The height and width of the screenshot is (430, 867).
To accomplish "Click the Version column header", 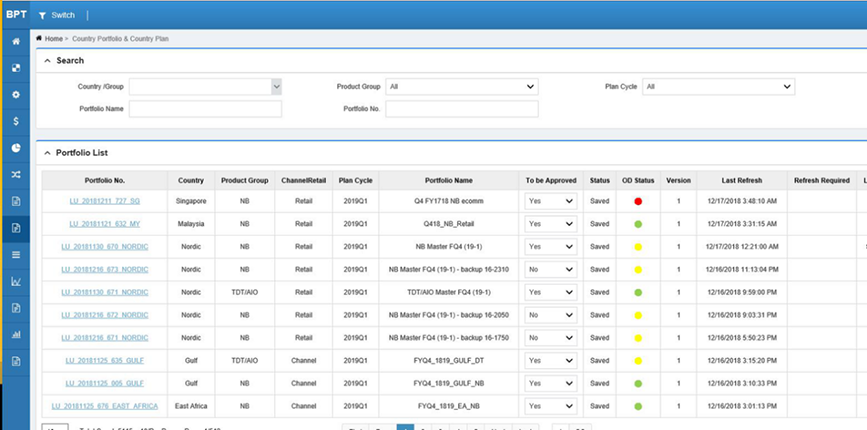I will (678, 180).
